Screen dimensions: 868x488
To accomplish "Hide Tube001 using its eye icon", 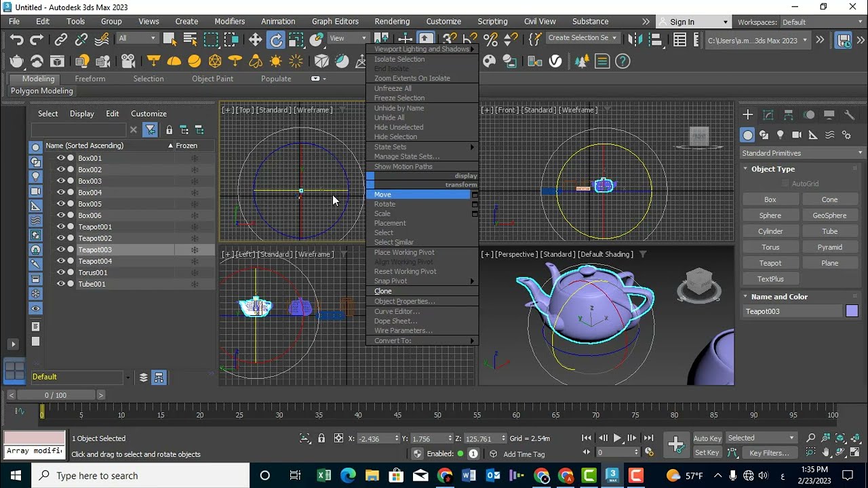I will pos(60,284).
